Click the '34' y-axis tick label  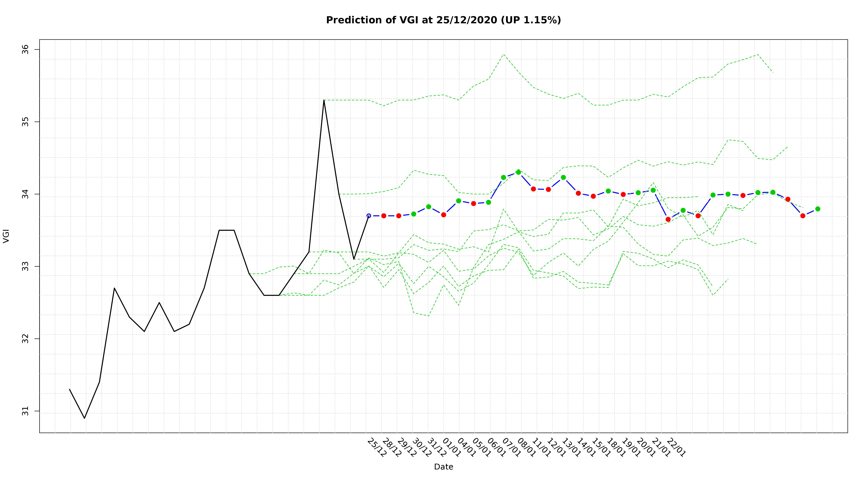26,194
